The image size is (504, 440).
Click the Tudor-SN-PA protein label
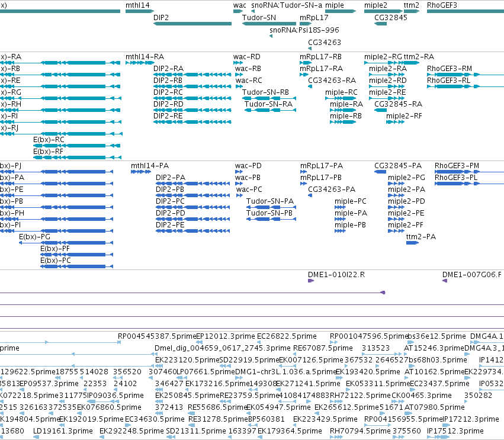(x=270, y=201)
